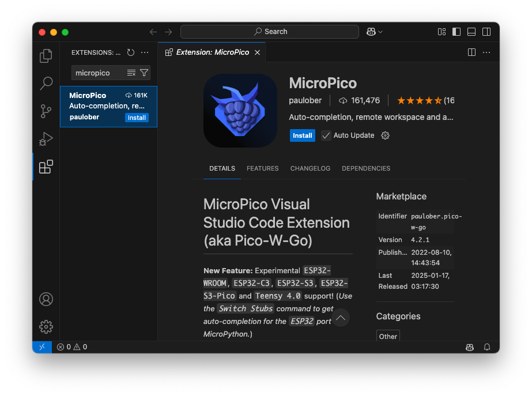
Task: Select the Extension: MicroPico editor tab
Action: click(212, 52)
